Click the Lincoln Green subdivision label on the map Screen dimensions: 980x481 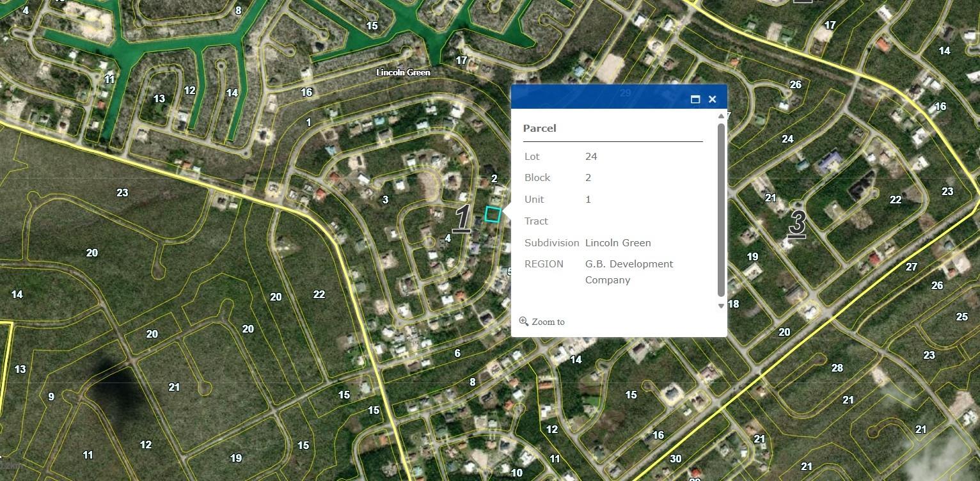tap(403, 72)
